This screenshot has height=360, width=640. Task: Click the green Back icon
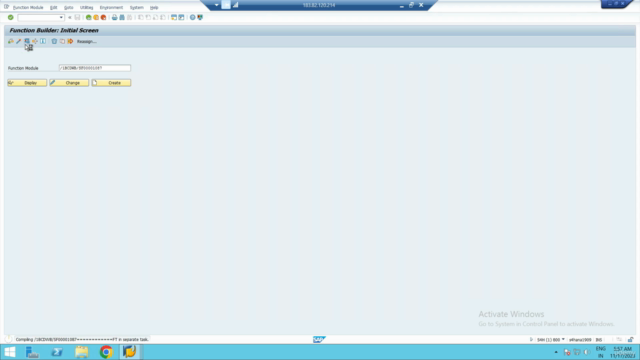(x=89, y=18)
